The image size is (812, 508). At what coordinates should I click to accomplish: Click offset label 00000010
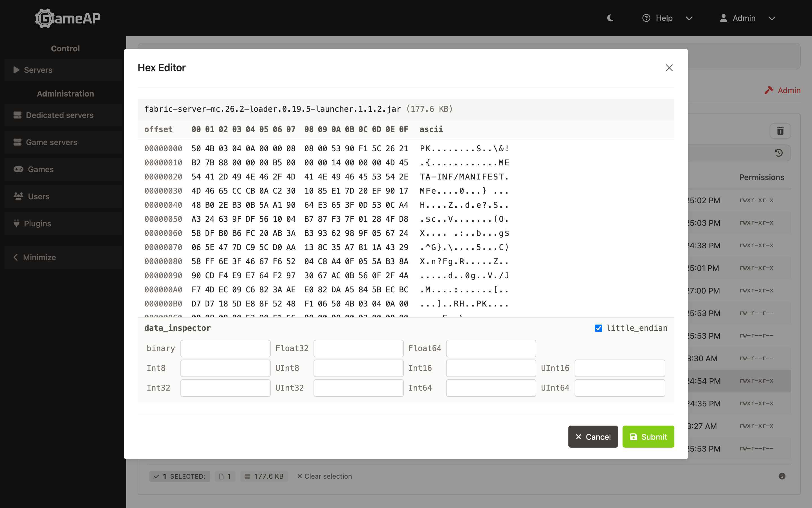pos(164,163)
